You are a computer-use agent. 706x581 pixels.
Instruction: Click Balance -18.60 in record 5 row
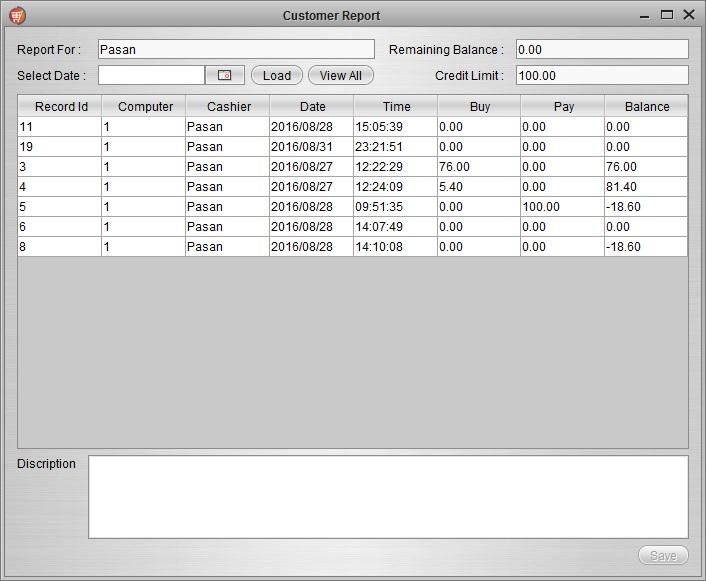[646, 207]
